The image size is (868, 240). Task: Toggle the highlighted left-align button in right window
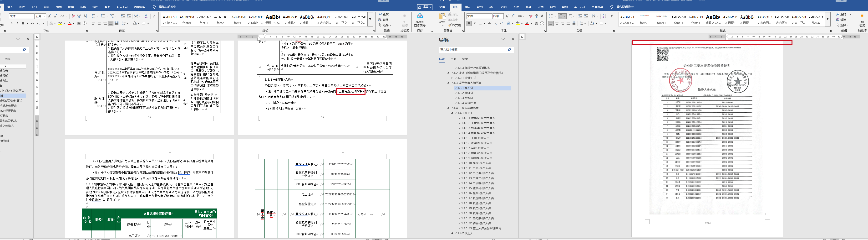(551, 24)
